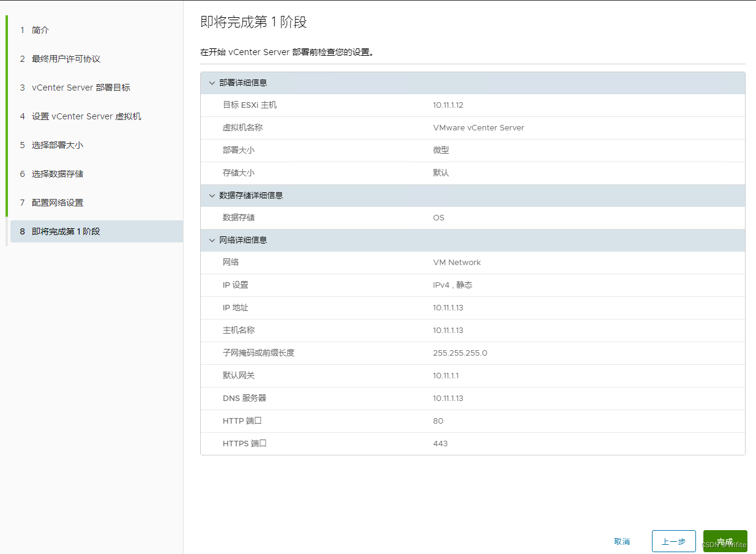Click the IP 地址 row value
Screen dimensions: 756x554
[x=448, y=308]
